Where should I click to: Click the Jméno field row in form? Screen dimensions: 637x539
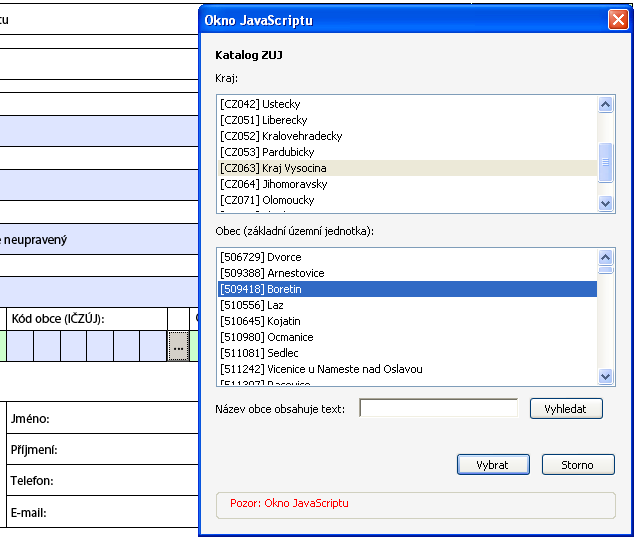(102, 418)
